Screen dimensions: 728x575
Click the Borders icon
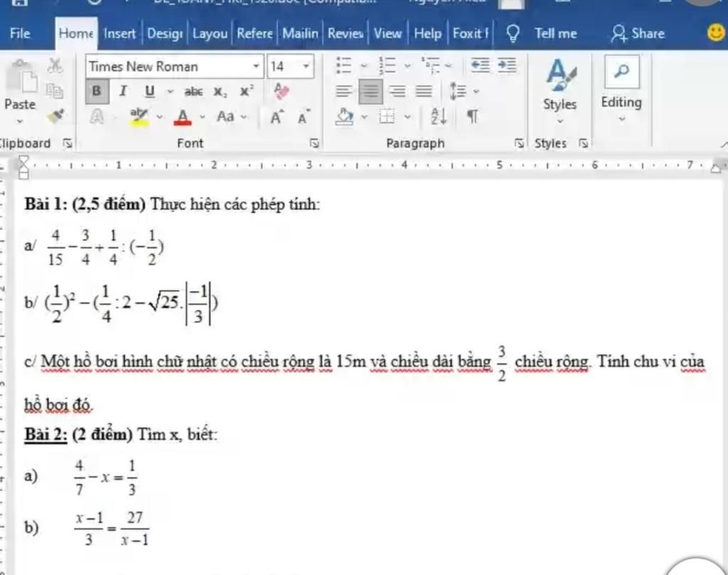387,117
